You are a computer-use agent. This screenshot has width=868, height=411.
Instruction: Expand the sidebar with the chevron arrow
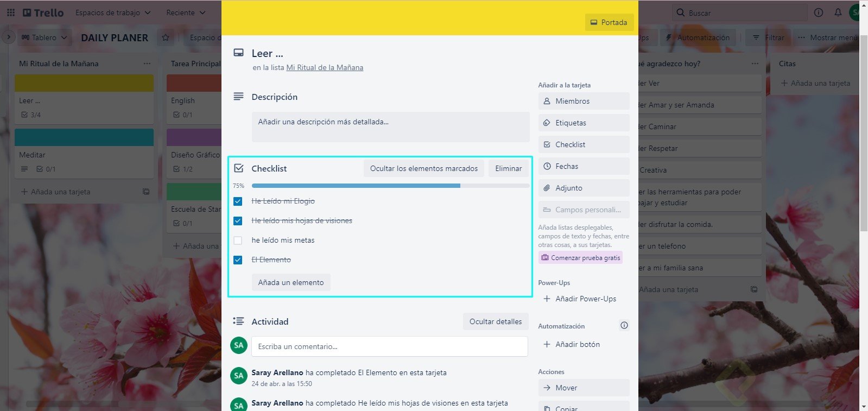tap(8, 37)
